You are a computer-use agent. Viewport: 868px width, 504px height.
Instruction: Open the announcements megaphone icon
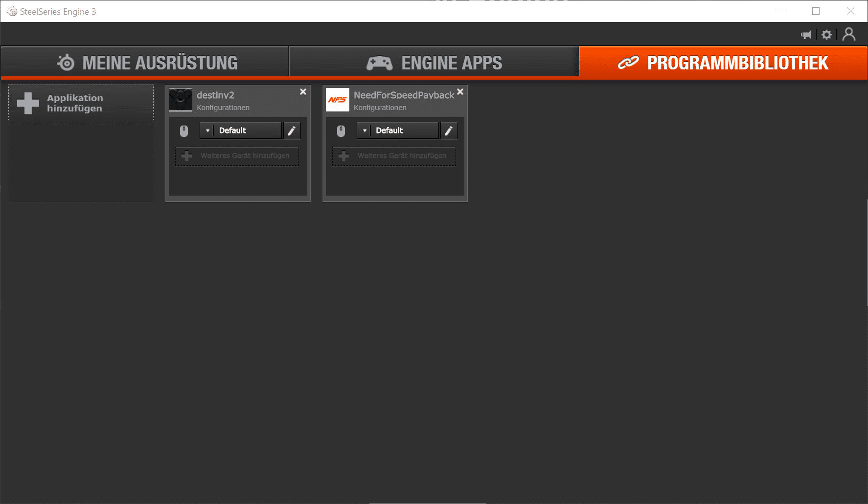tap(806, 35)
